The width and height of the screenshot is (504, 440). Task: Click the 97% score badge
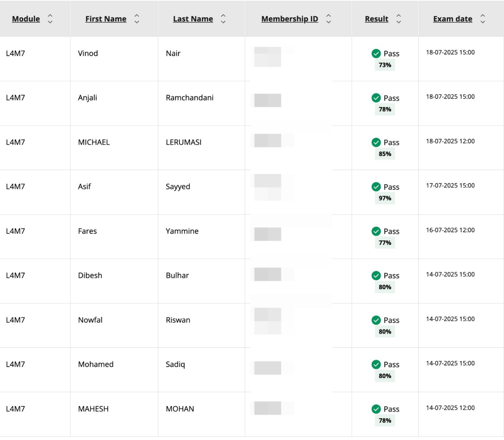[385, 198]
